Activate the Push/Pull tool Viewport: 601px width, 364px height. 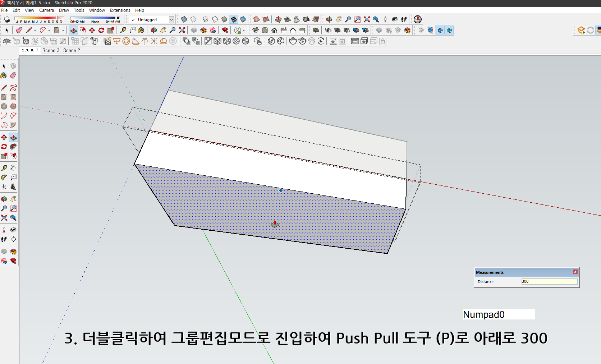(x=73, y=30)
